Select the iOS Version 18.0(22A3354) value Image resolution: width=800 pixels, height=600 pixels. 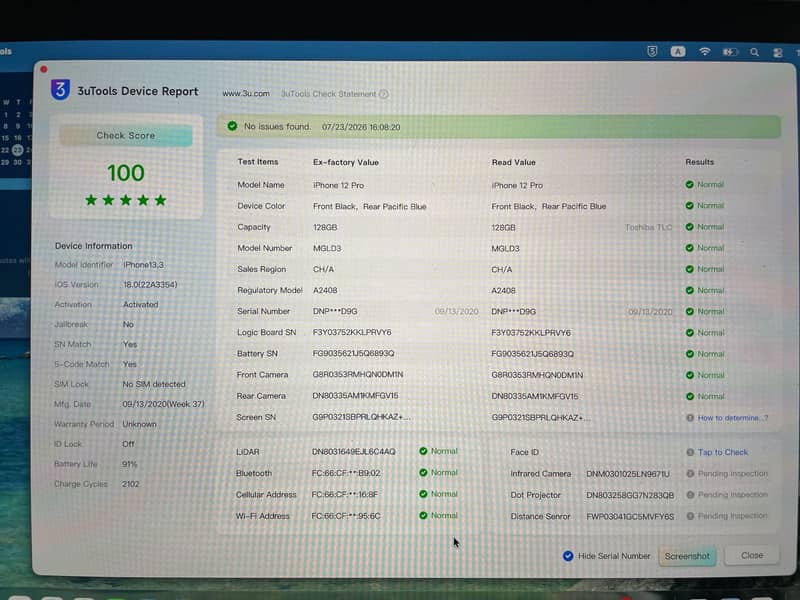pos(150,284)
